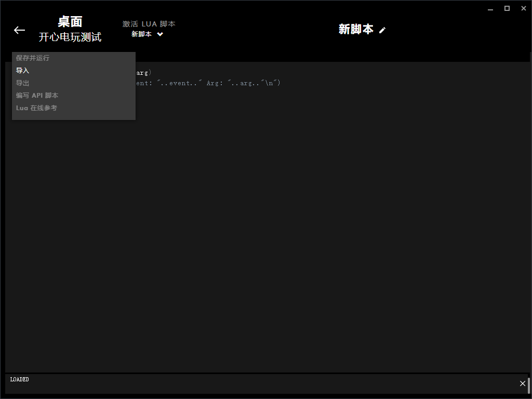
Task: Click the 激活 LUA 脚本 label
Action: [x=149, y=24]
